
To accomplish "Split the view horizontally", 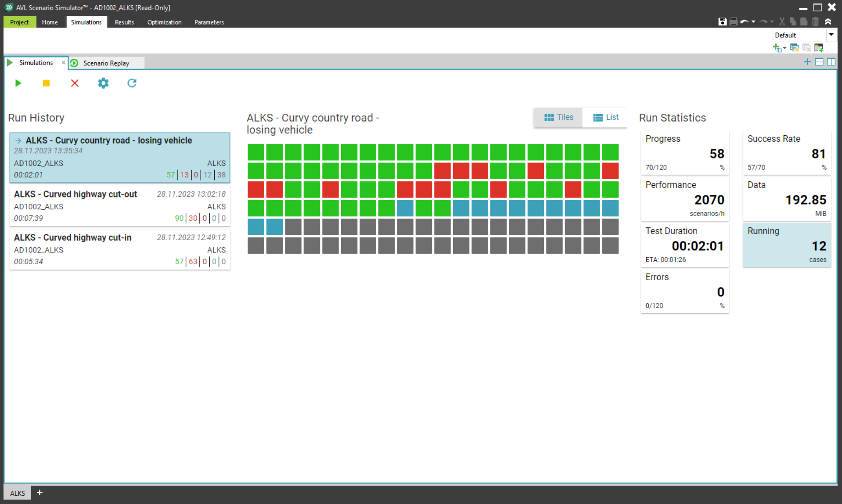I will (x=819, y=62).
